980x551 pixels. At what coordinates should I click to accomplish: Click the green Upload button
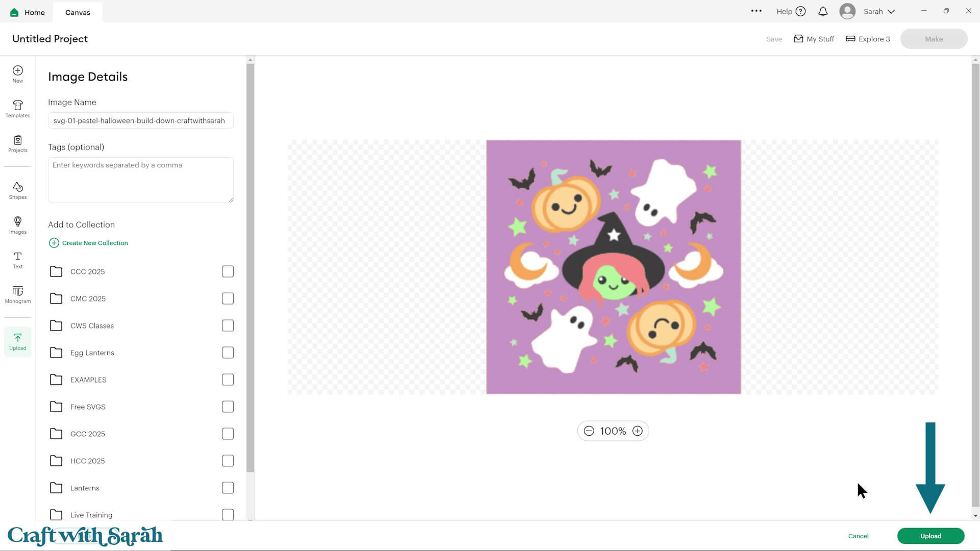[x=930, y=536]
